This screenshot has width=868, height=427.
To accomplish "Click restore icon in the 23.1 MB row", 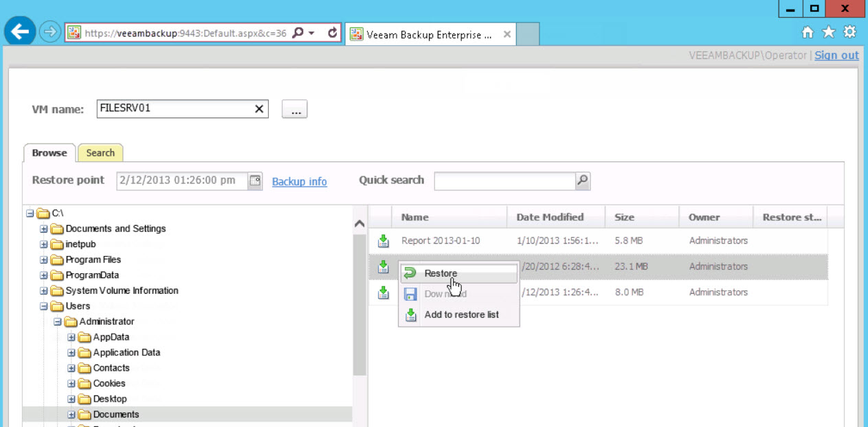I will click(x=383, y=266).
